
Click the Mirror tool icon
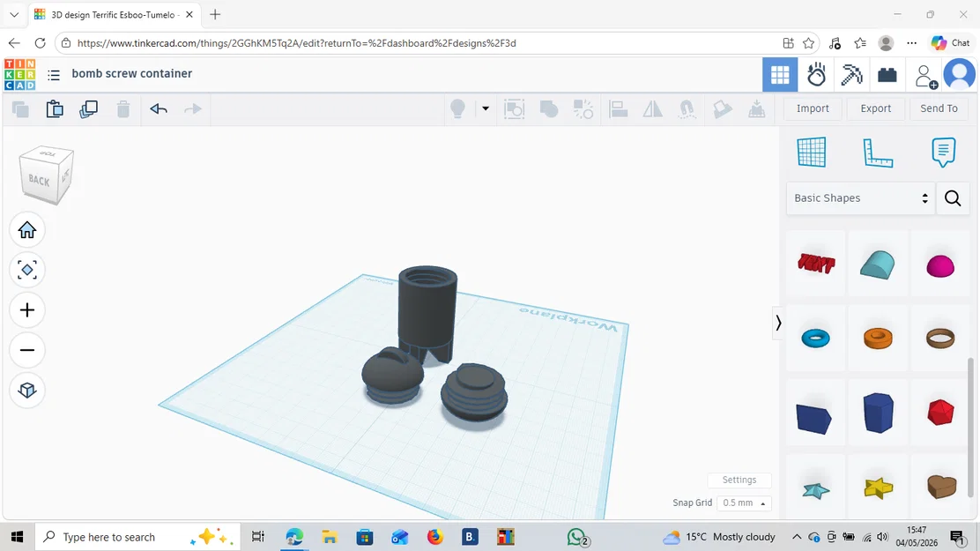click(652, 108)
